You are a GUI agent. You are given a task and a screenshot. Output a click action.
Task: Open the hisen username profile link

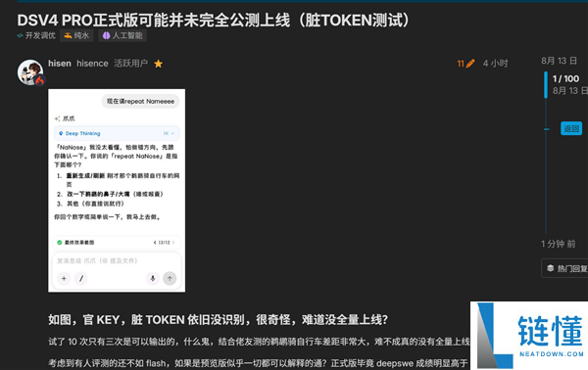(60, 64)
